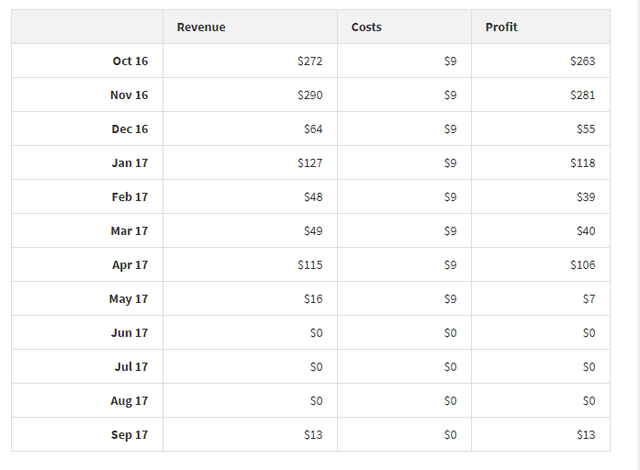Click the $7 profit cell for May 17
The image size is (640, 470).
click(x=588, y=299)
